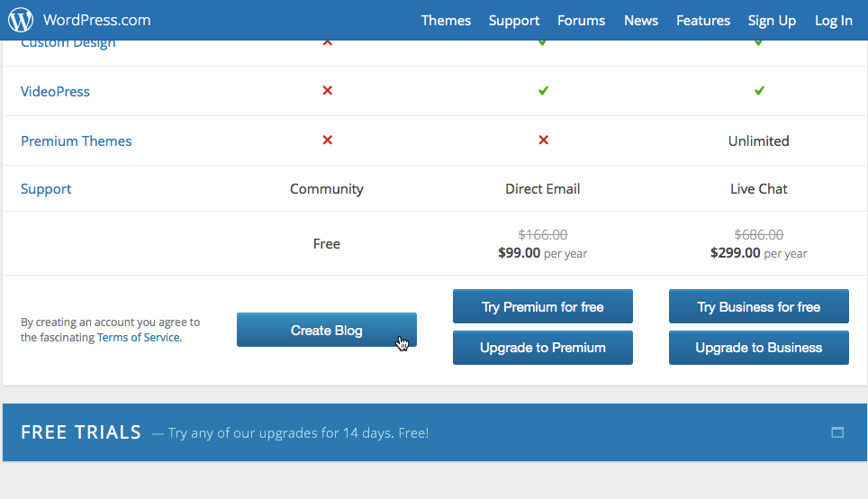868x499 pixels.
Task: Open the Terms of Service link
Action: [x=139, y=337]
